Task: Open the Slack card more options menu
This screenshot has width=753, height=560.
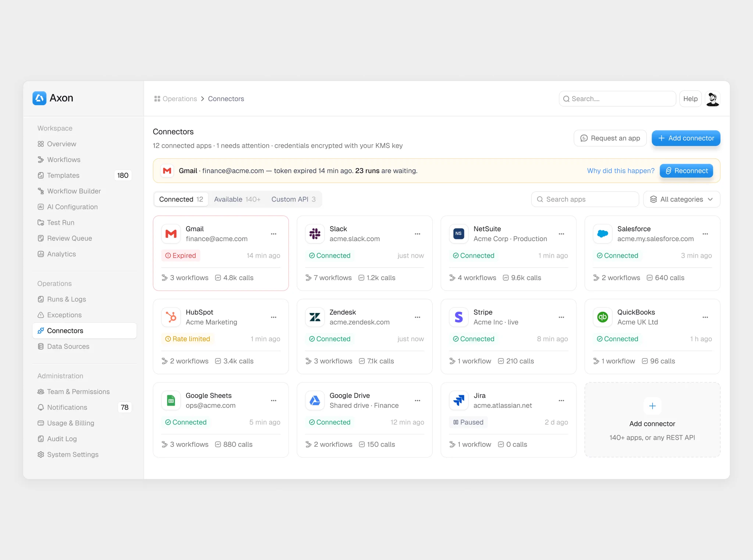Action: click(x=417, y=234)
